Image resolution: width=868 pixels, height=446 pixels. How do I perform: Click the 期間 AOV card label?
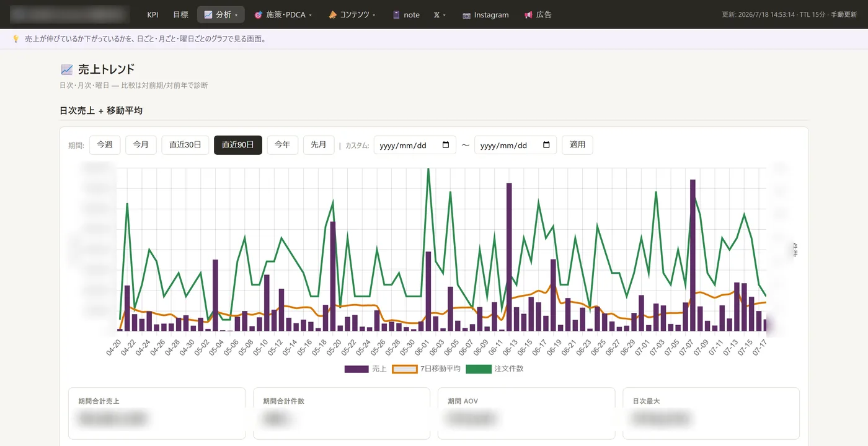click(x=463, y=401)
